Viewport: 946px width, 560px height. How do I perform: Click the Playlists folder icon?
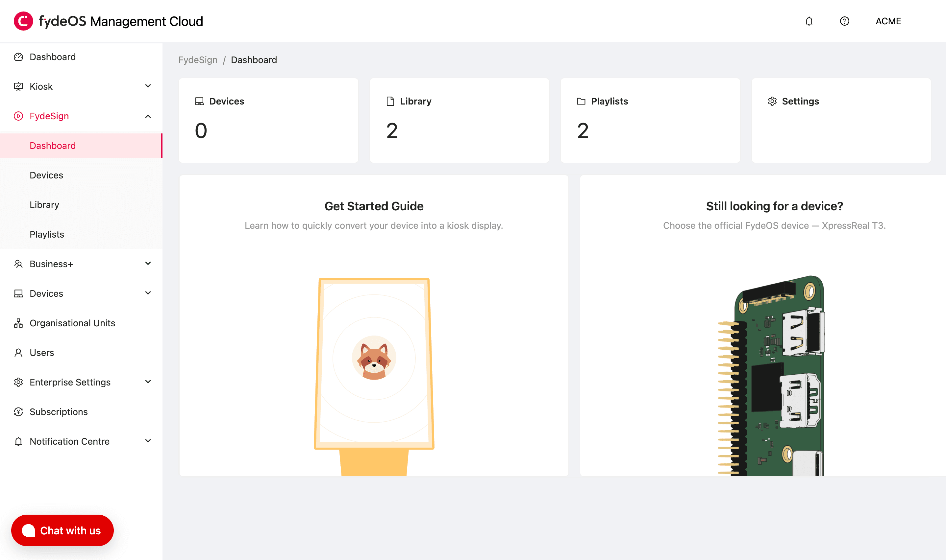(582, 101)
